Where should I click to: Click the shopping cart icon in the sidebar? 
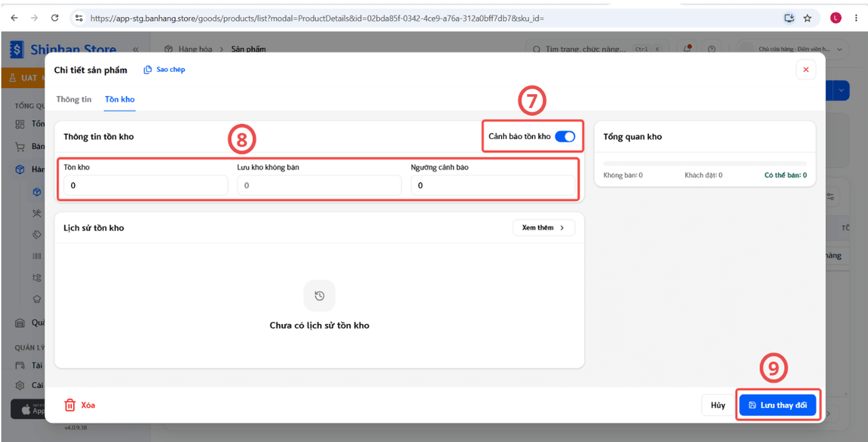click(x=20, y=146)
